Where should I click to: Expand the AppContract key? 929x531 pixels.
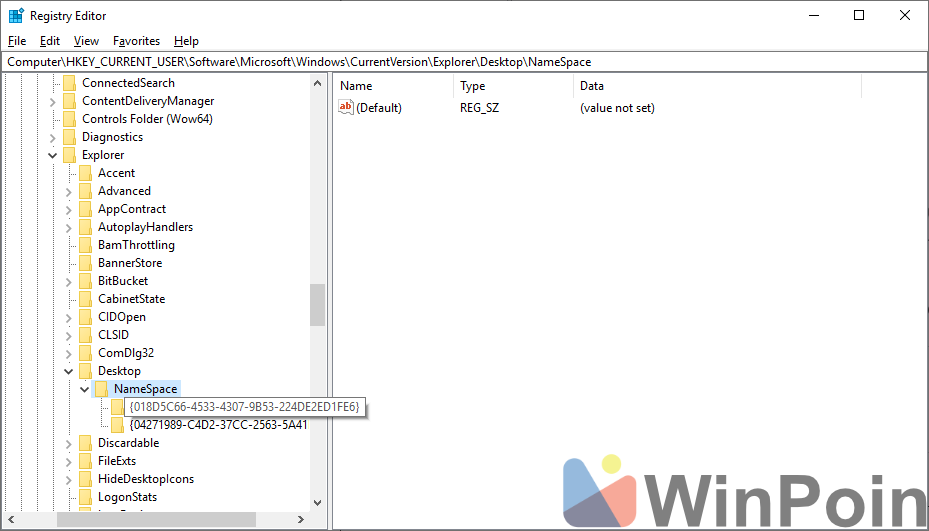(x=69, y=210)
